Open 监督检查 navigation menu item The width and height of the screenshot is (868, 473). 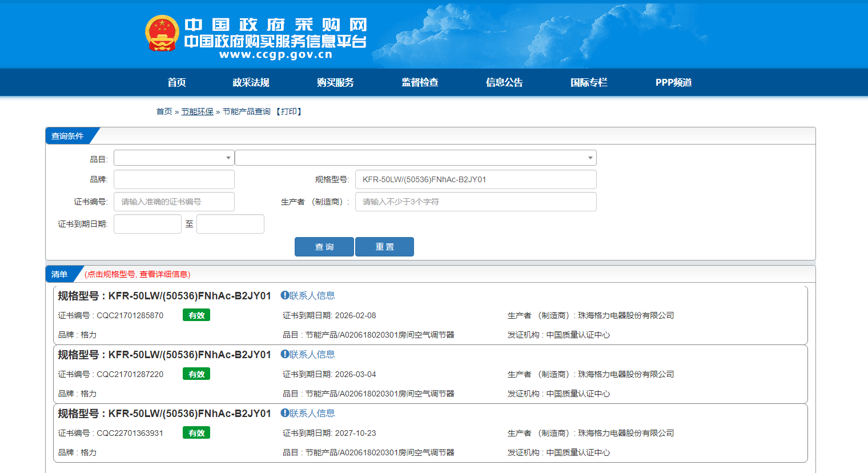(x=420, y=82)
